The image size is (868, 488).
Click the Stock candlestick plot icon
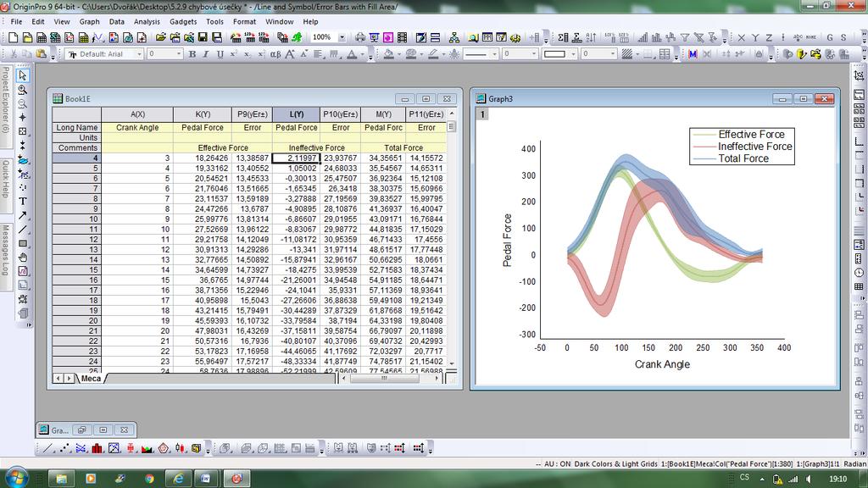click(x=180, y=448)
